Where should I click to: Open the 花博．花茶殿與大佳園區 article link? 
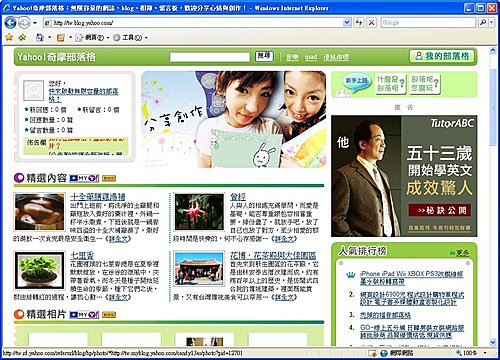click(x=273, y=256)
